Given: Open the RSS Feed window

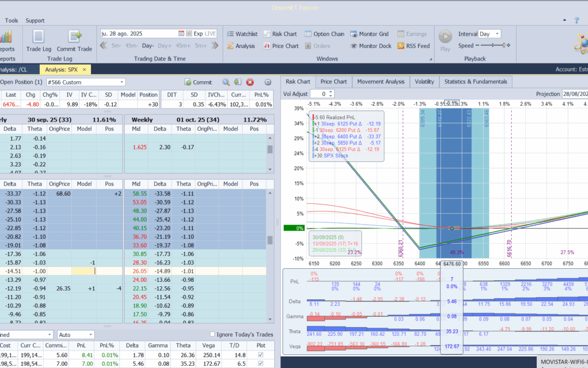Looking at the screenshot, I should [413, 46].
